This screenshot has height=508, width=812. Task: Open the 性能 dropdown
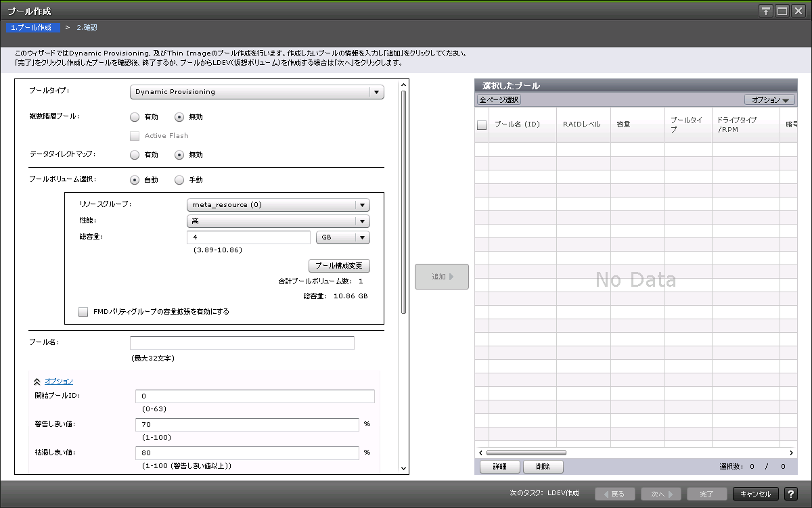click(x=363, y=221)
